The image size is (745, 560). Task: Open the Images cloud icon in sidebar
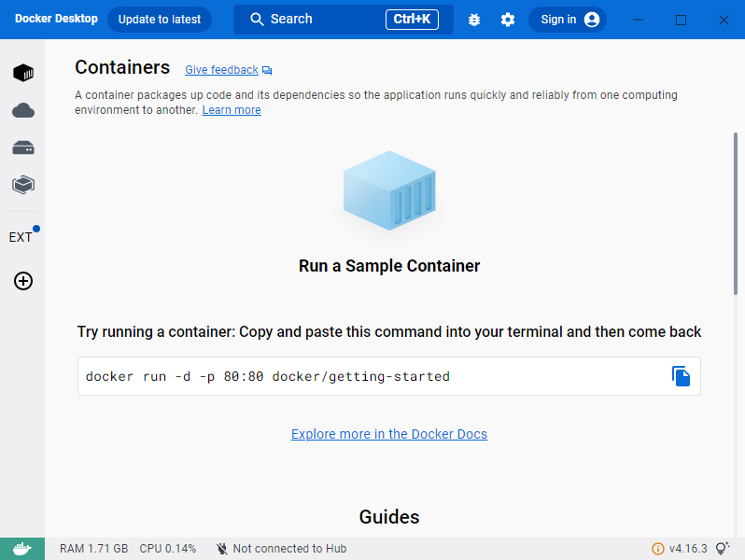(x=22, y=110)
